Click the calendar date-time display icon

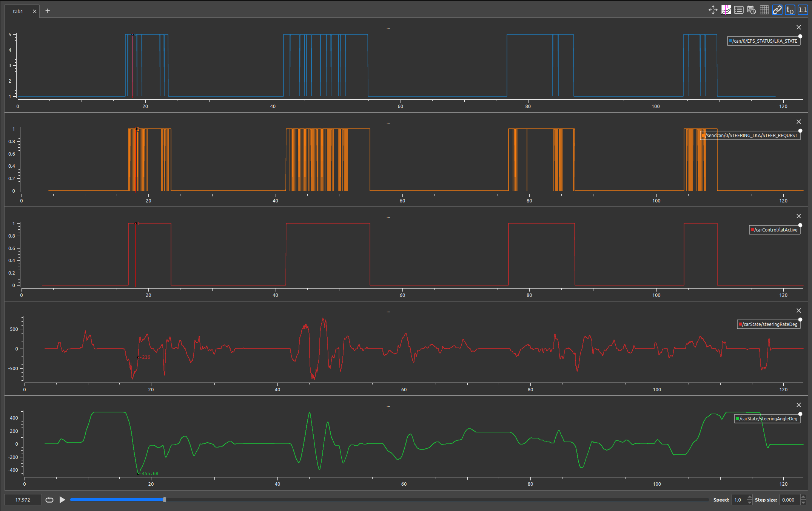(751, 10)
